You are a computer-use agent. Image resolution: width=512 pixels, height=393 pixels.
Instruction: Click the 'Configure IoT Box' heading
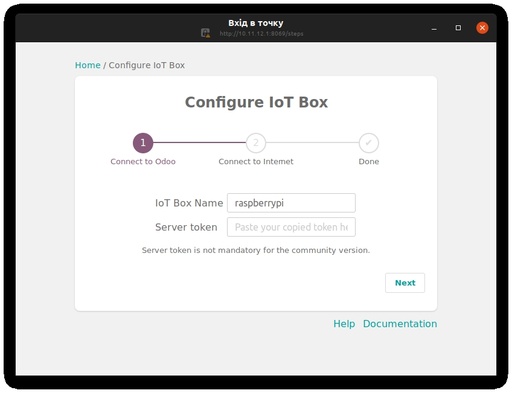pos(256,102)
